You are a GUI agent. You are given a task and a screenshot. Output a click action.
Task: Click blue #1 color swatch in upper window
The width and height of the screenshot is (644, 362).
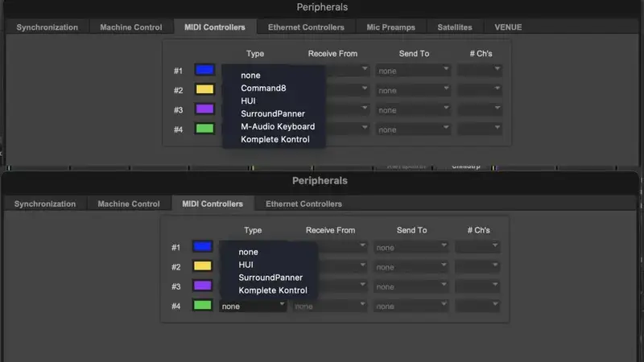[x=204, y=70]
